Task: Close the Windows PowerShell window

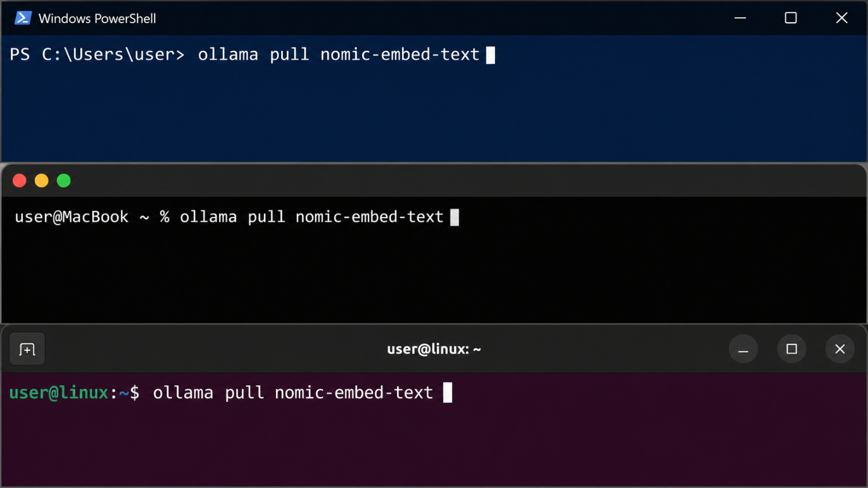Action: coord(842,18)
